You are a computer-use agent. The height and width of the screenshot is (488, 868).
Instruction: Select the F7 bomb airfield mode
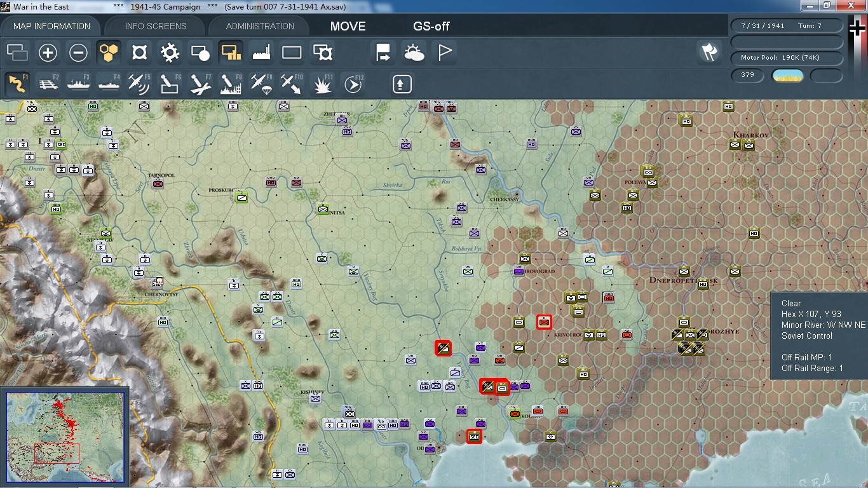pos(200,84)
